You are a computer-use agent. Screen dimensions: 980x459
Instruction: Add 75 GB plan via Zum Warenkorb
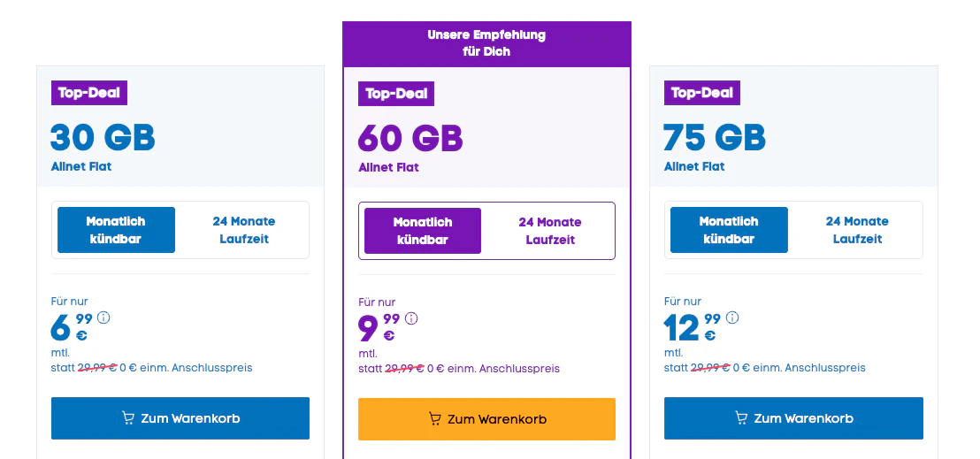[x=793, y=418]
